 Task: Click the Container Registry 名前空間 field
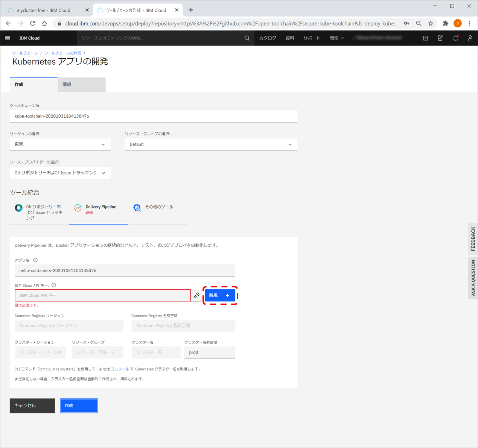183,326
